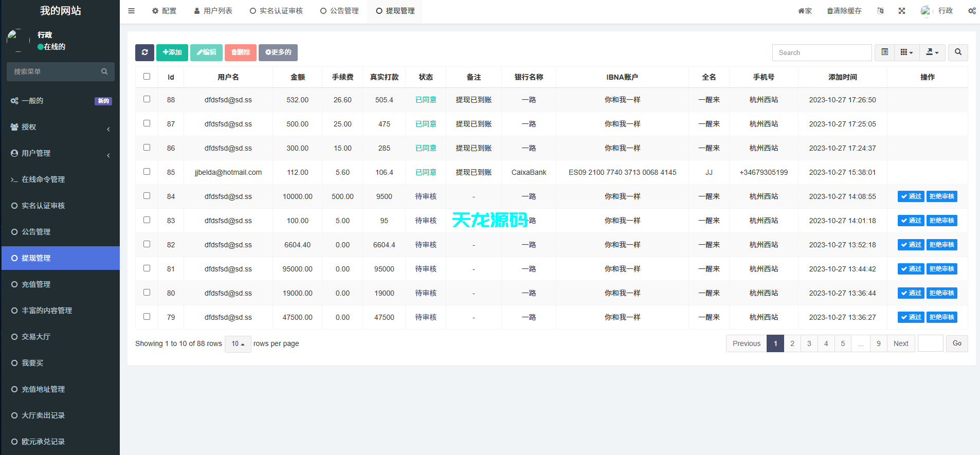980x455 pixels.
Task: Open the columns visibility dropdown
Action: (x=907, y=52)
